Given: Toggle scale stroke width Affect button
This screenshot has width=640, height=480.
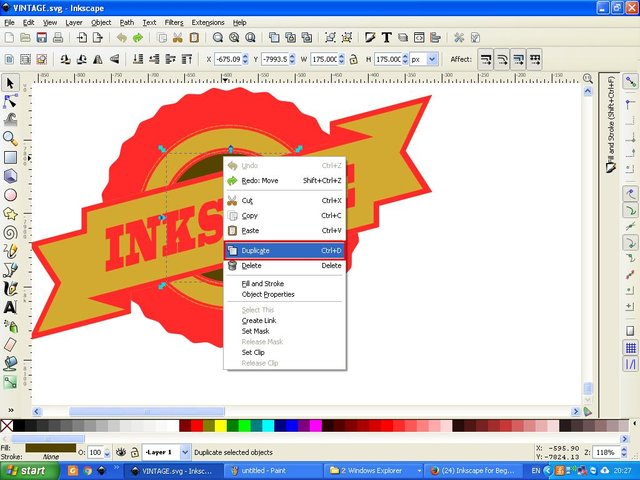Looking at the screenshot, I should (x=486, y=60).
